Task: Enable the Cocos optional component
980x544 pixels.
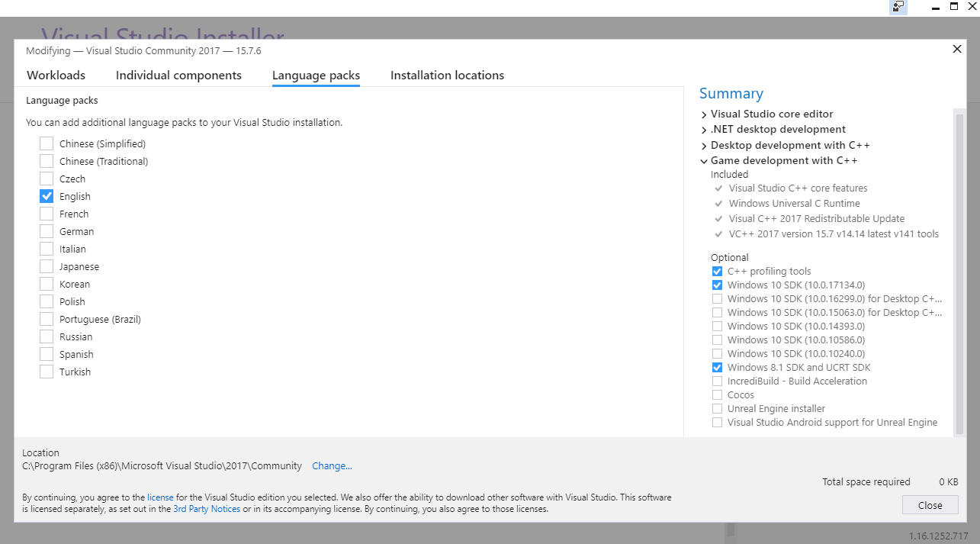Action: click(x=717, y=395)
